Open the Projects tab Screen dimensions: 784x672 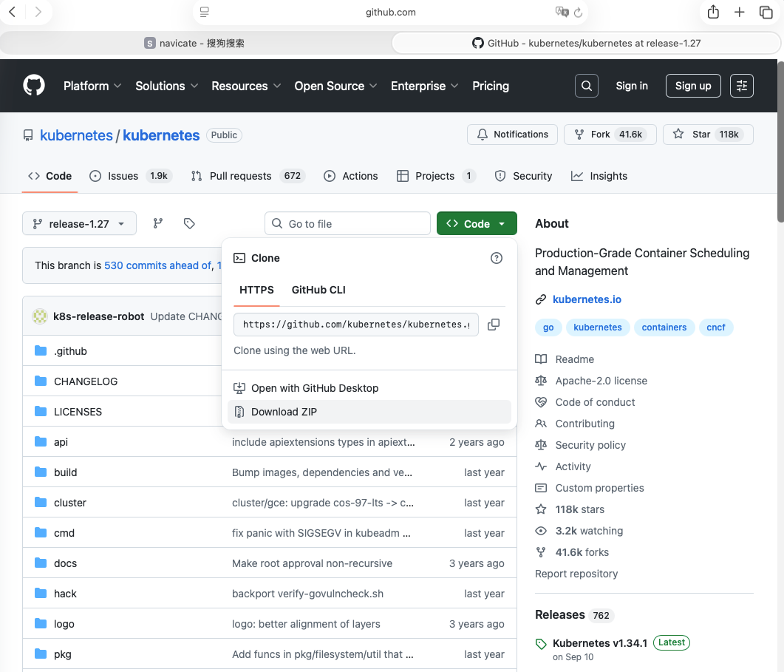point(436,176)
